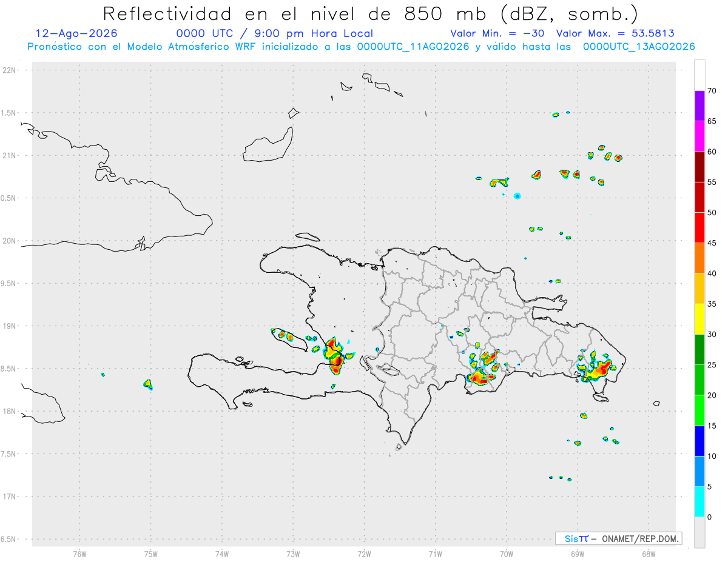This screenshot has width=728, height=562.
Task: Select the date label "12-Ago-2026"
Action: (76, 33)
